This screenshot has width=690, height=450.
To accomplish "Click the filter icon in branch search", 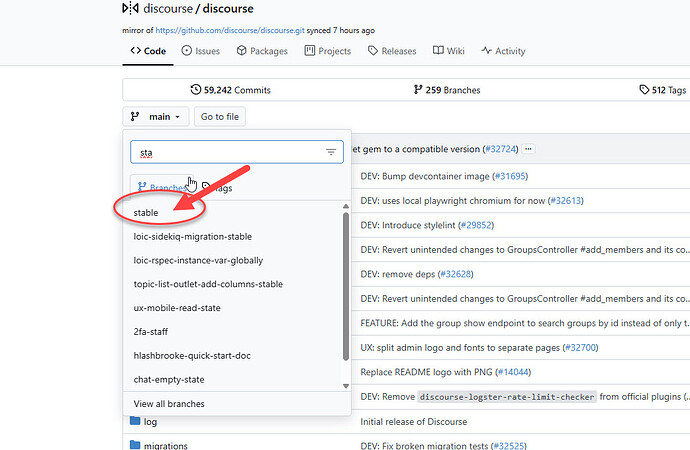I will pos(331,152).
